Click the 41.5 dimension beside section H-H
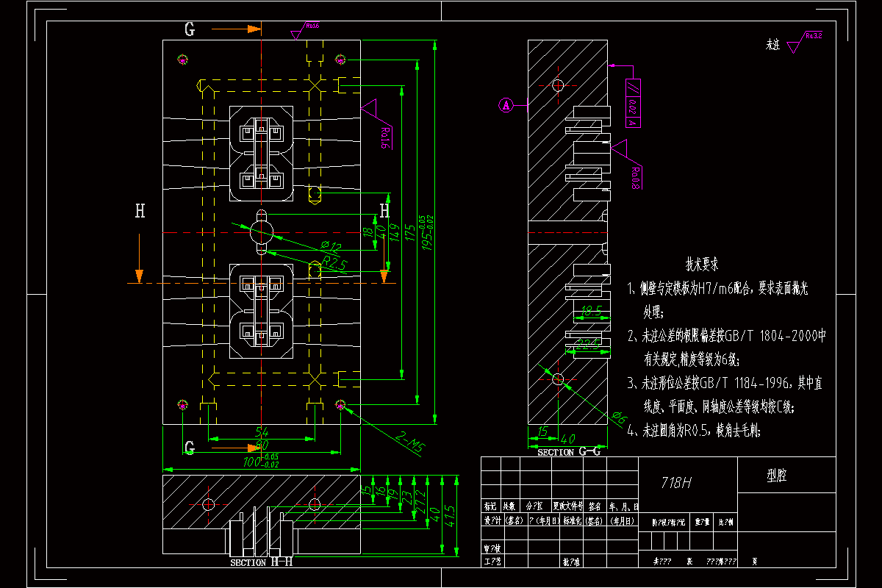The width and height of the screenshot is (882, 588). point(451,517)
